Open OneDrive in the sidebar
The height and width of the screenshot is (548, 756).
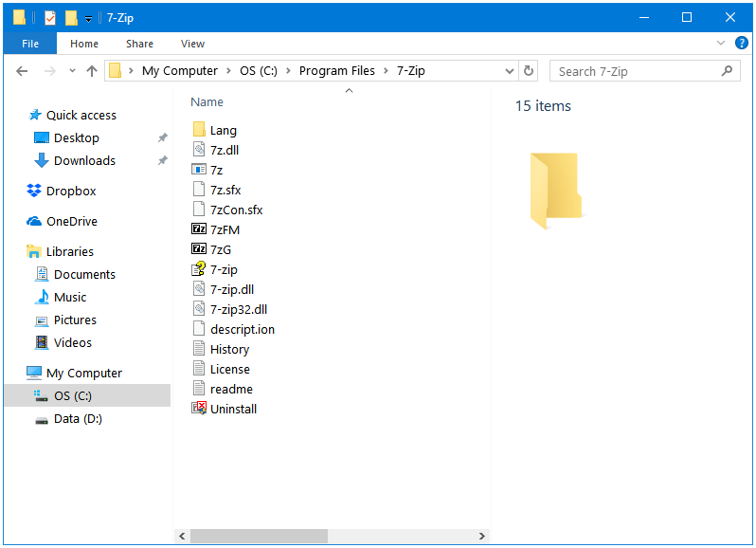coord(63,222)
